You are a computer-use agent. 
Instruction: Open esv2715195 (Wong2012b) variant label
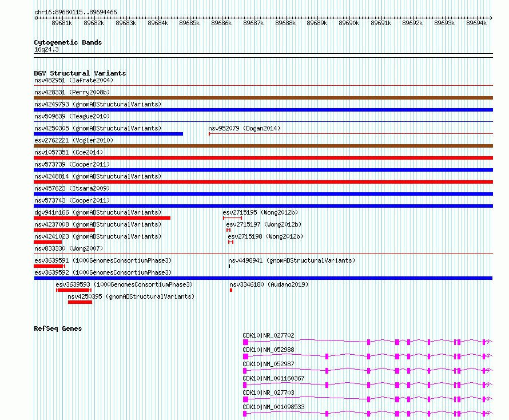click(260, 212)
